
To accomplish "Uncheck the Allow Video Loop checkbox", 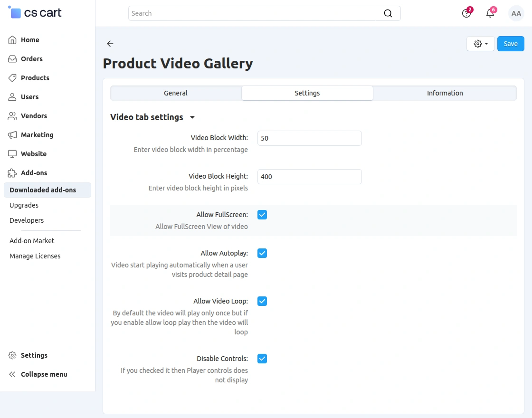I will [262, 301].
